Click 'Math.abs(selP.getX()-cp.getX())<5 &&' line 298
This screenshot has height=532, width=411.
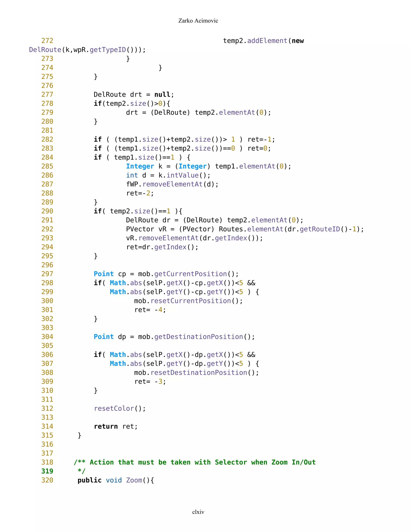tap(183, 283)
